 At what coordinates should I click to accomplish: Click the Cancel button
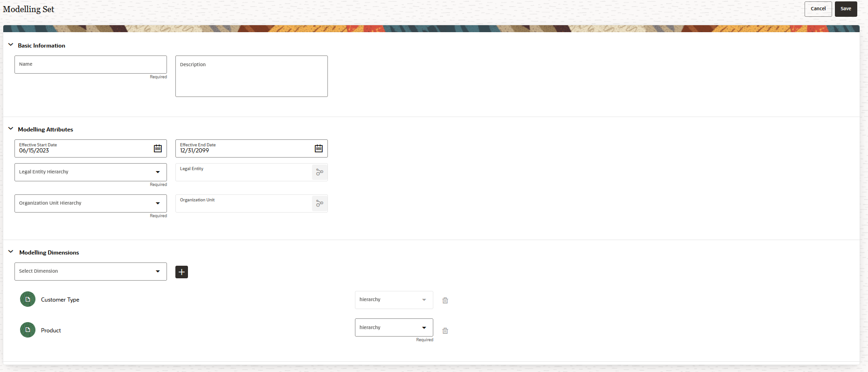click(x=818, y=9)
